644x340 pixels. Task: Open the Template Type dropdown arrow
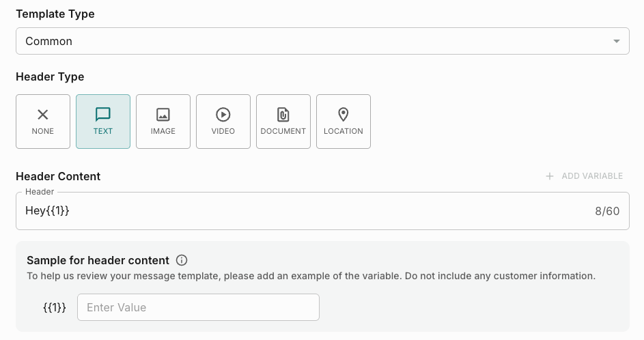click(617, 41)
